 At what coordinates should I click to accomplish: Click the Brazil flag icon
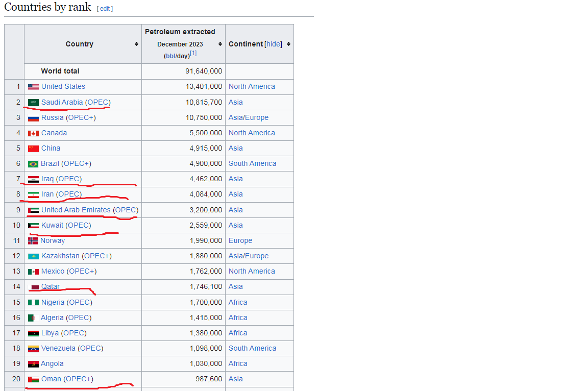33,164
